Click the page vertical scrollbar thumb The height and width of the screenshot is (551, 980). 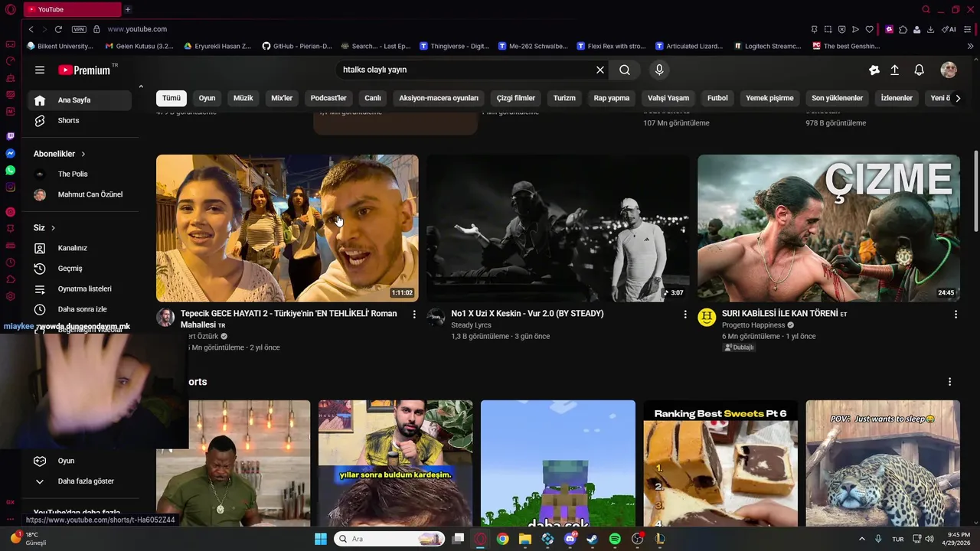[x=975, y=190]
